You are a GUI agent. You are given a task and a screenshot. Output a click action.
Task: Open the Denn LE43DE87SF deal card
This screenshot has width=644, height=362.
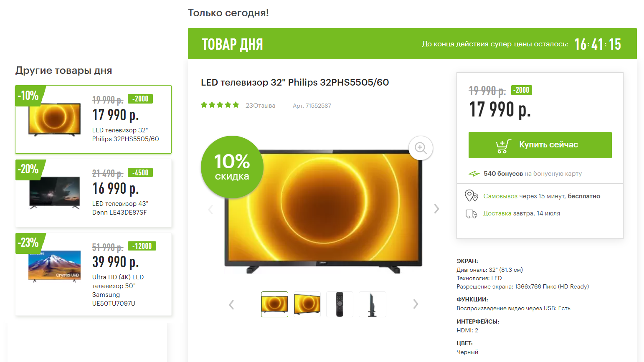[x=94, y=193]
